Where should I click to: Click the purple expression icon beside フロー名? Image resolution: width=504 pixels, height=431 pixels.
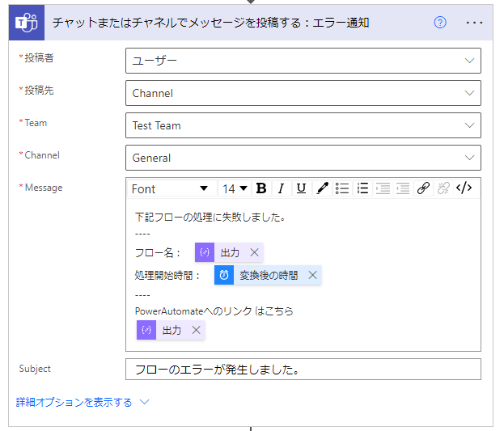pyautogui.click(x=205, y=252)
